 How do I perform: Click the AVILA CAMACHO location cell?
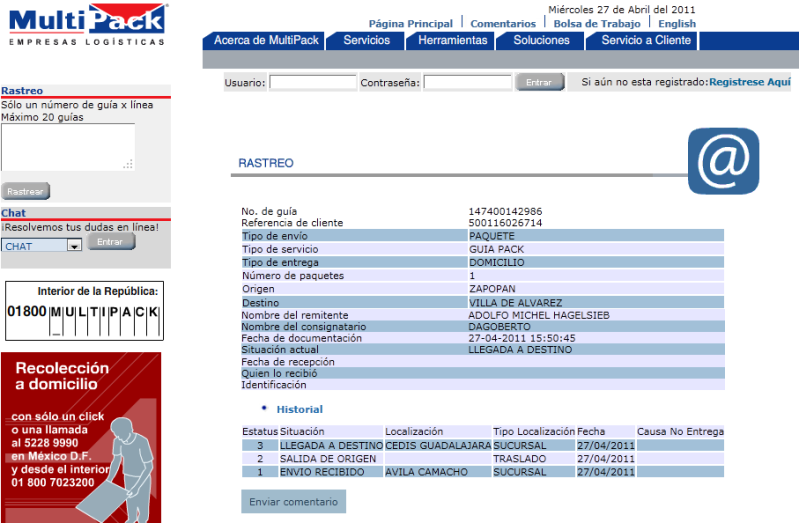click(438, 472)
